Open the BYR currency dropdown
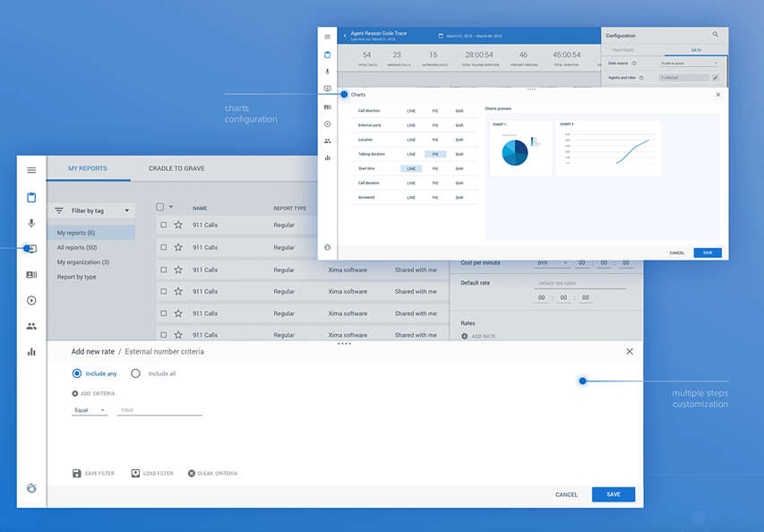The image size is (764, 532). tap(553, 263)
